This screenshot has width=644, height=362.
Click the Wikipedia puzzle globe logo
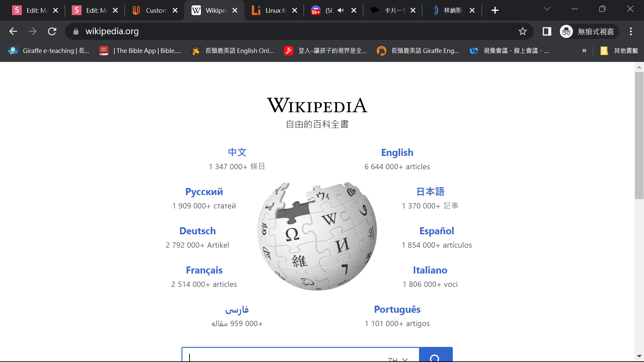coord(317,236)
